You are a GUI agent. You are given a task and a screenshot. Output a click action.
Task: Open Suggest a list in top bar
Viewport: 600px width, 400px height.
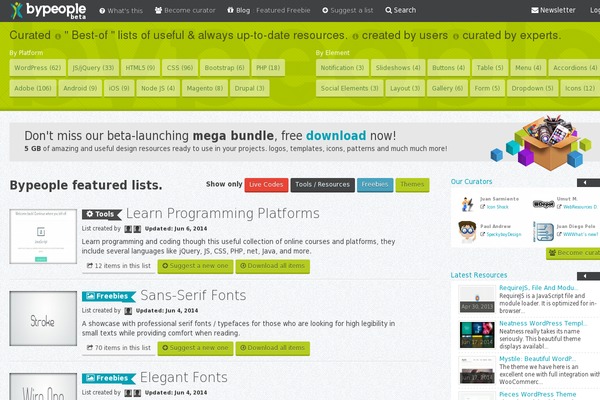click(x=347, y=10)
